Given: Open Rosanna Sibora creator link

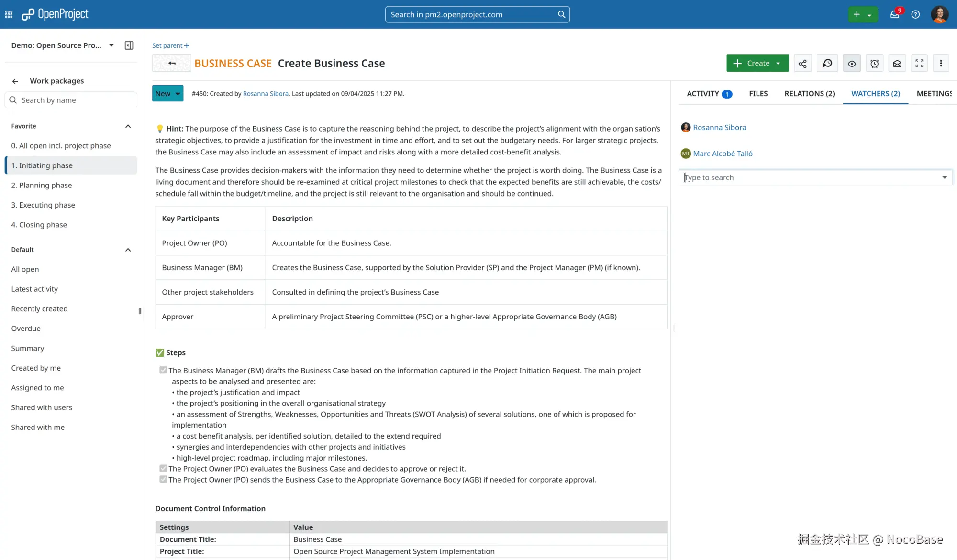Looking at the screenshot, I should (x=266, y=93).
